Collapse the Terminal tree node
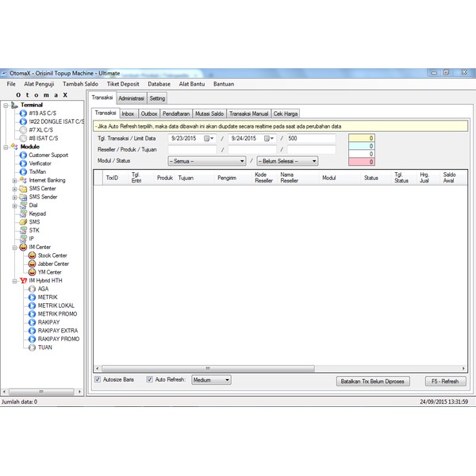476x476 pixels. tap(6, 106)
